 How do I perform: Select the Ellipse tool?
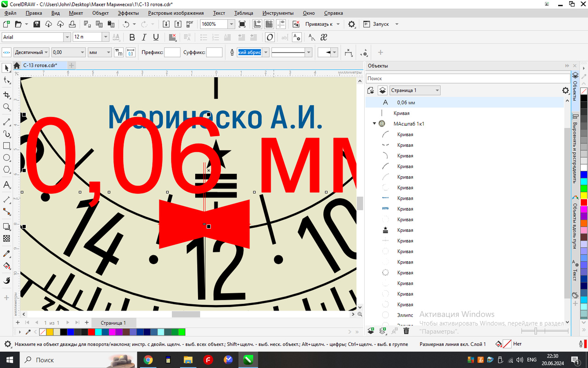click(6, 158)
